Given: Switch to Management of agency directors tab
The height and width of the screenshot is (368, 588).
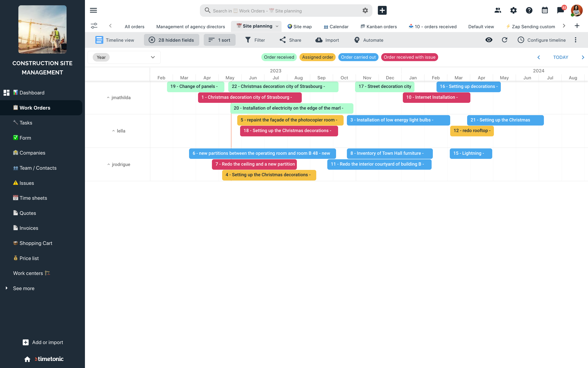Looking at the screenshot, I should coord(190,27).
